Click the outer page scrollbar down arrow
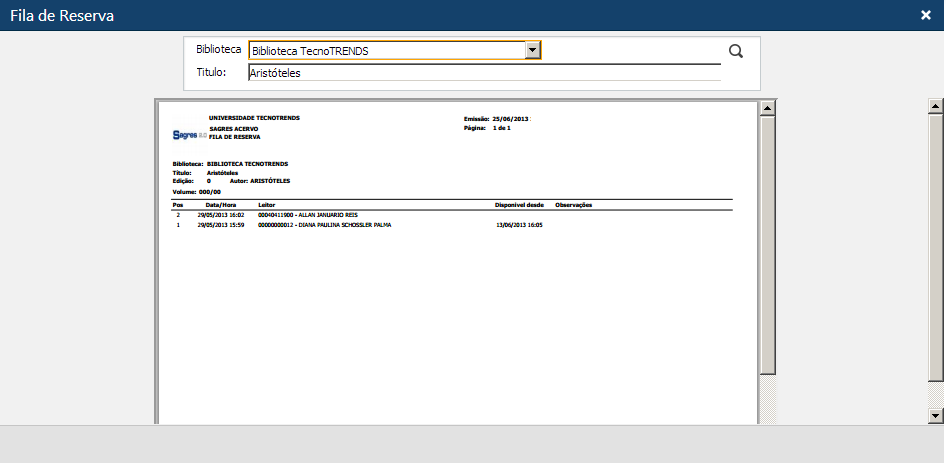 [x=935, y=415]
